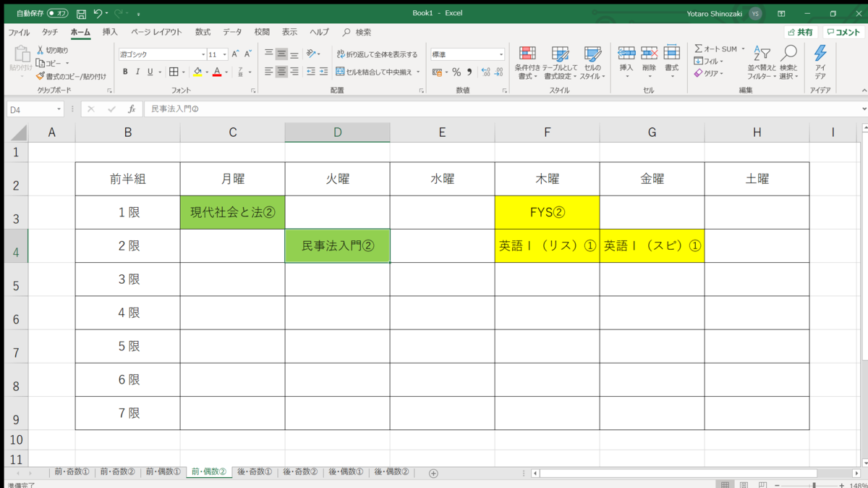Click the Insert cells (挿入) icon

(626, 53)
